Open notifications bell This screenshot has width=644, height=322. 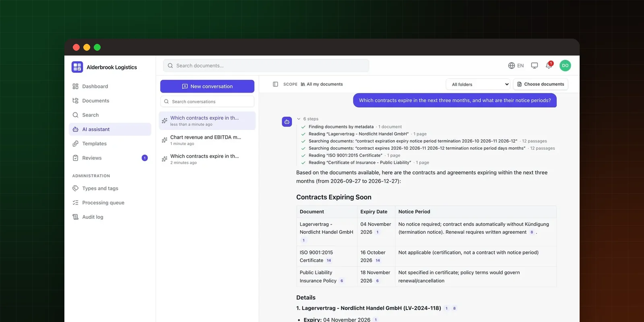(549, 66)
